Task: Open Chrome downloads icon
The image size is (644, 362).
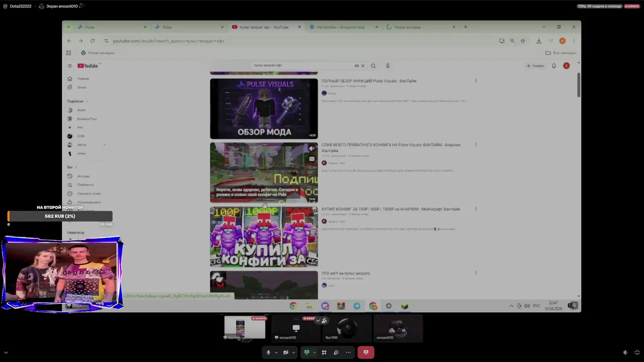Action: click(x=539, y=41)
